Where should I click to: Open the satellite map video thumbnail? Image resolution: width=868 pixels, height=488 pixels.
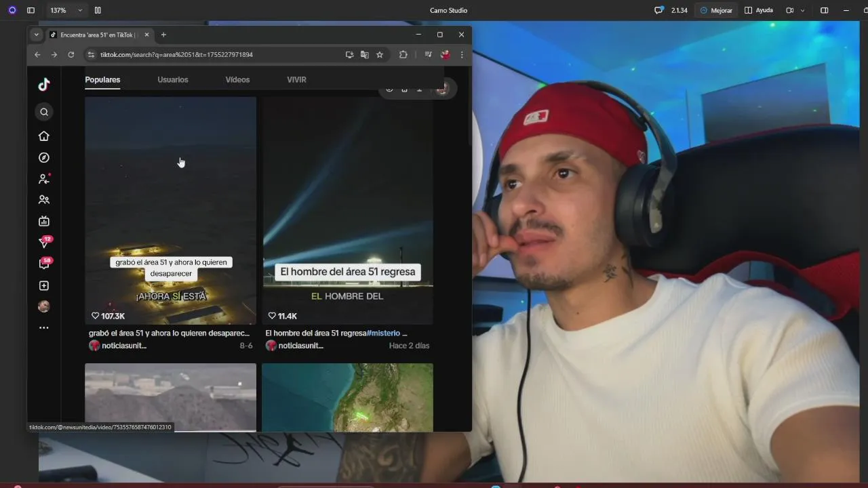[x=347, y=397]
